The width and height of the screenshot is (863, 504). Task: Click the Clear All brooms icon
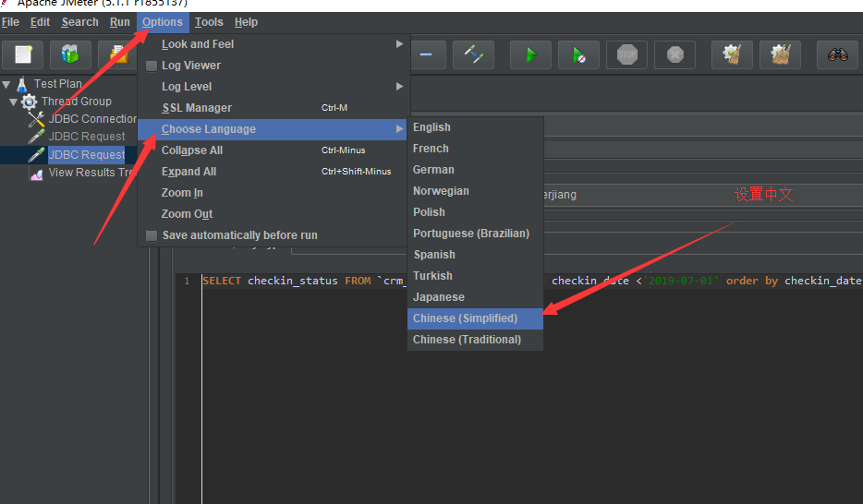coord(781,54)
